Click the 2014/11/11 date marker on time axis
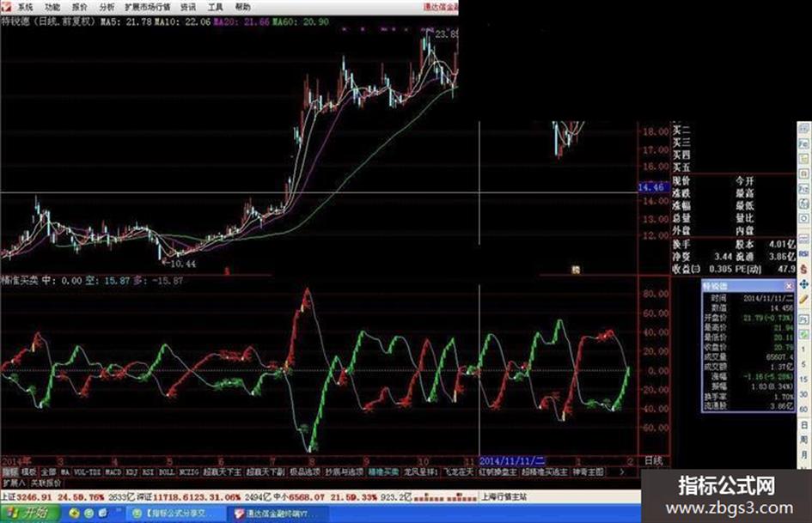812x523 pixels. tap(512, 460)
